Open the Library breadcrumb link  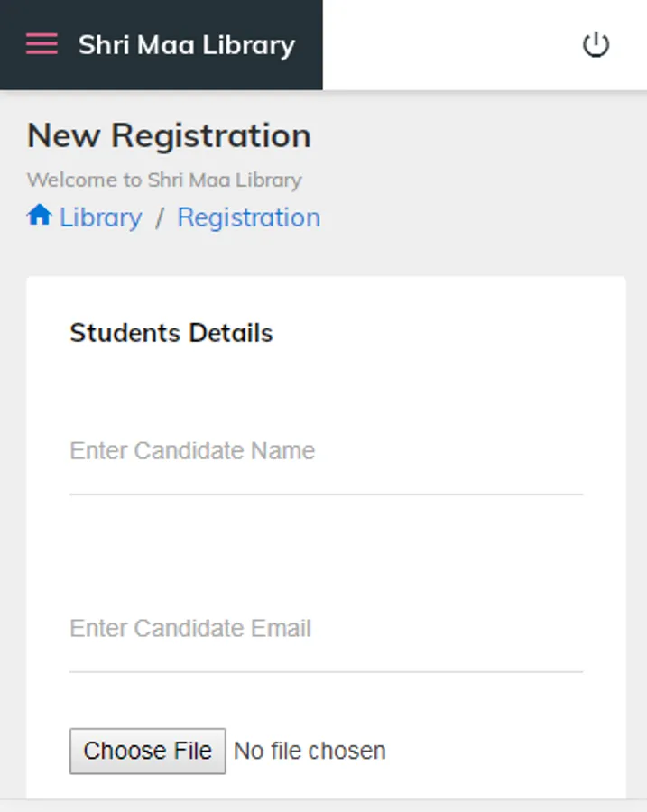[100, 217]
